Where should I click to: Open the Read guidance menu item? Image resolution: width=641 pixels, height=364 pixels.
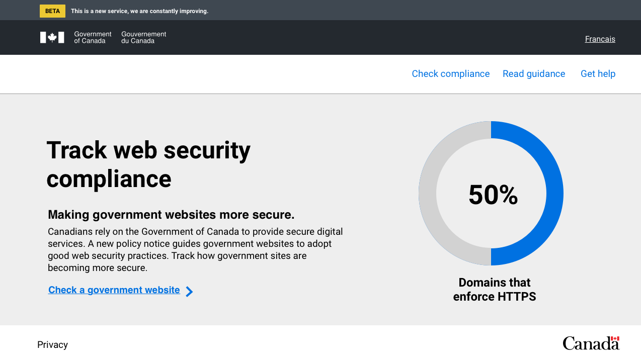tap(534, 74)
